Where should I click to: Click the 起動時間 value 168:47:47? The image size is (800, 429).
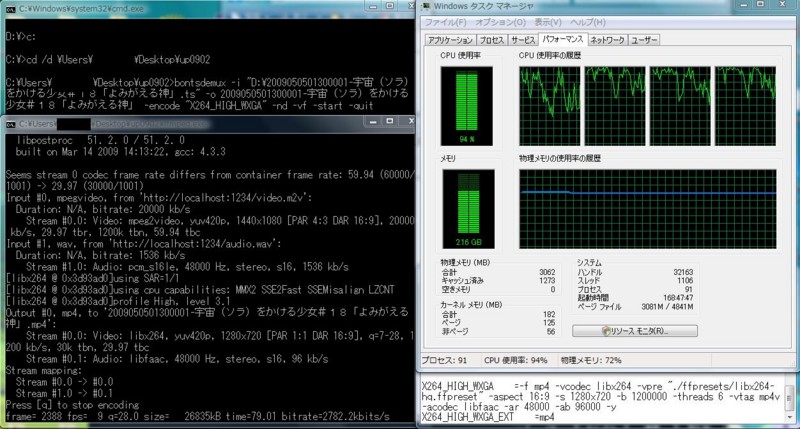point(678,298)
